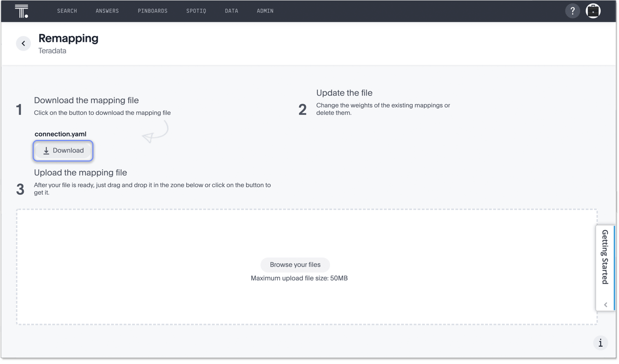Click the back arrow beside Remapping
Viewport: 619px width, 364px height.
(23, 43)
